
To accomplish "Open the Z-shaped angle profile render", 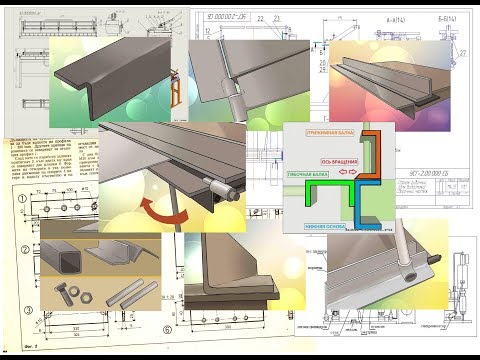I will 110,82.
